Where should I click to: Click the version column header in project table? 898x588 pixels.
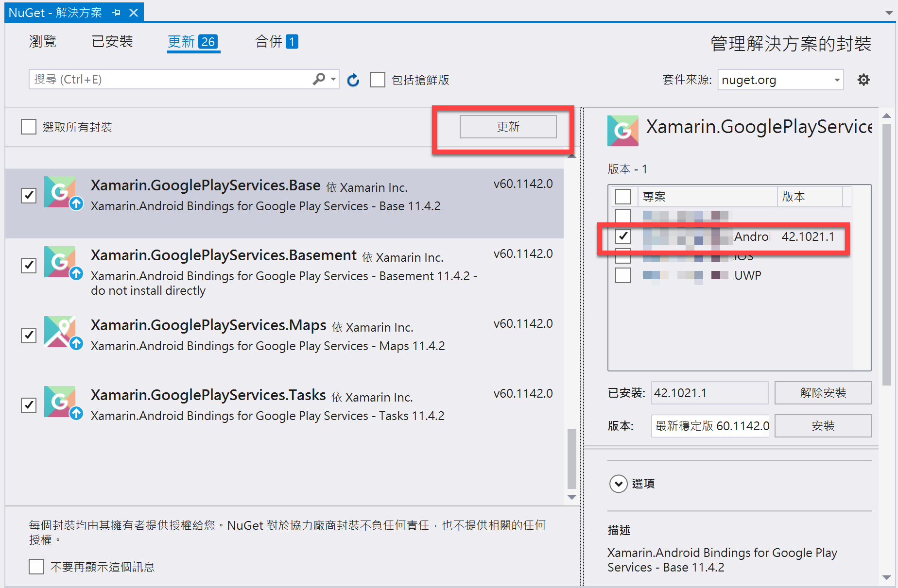pyautogui.click(x=810, y=197)
